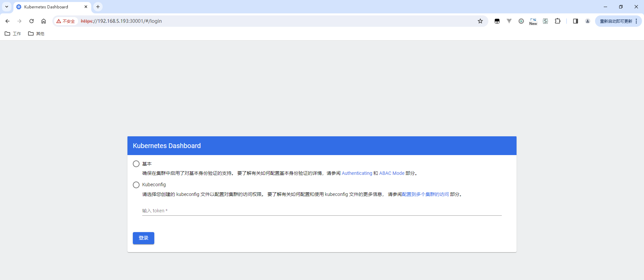Click the browser forward arrow
The height and width of the screenshot is (280, 644).
point(19,21)
